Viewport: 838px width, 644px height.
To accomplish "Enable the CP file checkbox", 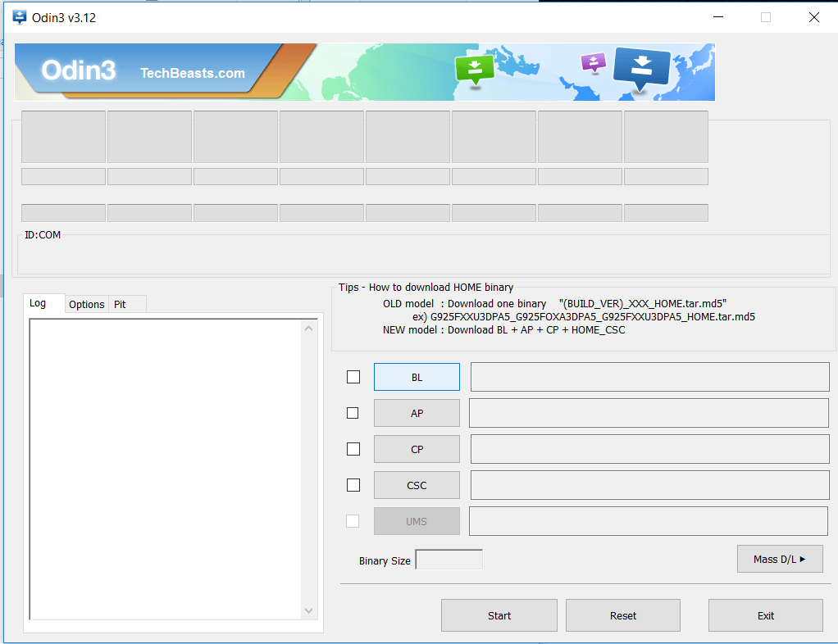I will [353, 449].
